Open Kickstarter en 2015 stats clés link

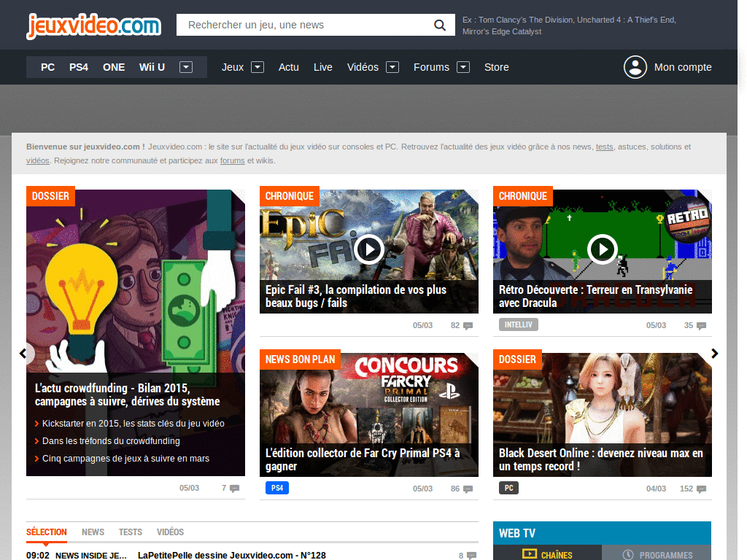[x=133, y=424]
